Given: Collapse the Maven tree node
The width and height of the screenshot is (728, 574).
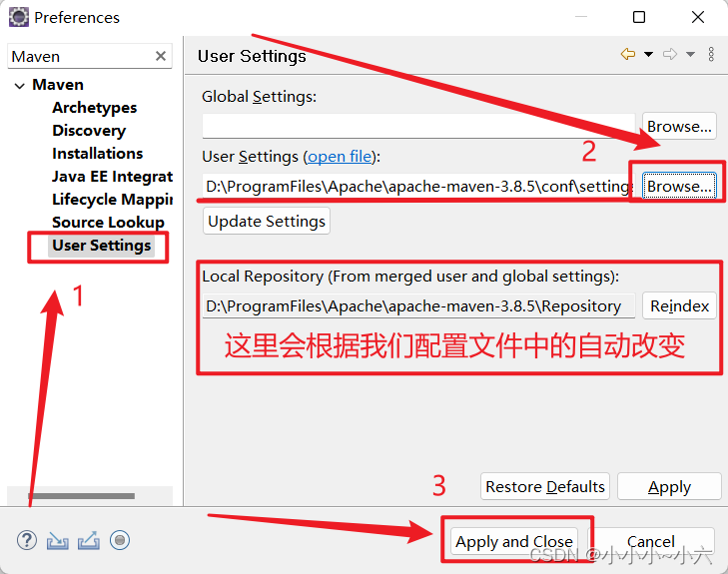Looking at the screenshot, I should pos(20,86).
